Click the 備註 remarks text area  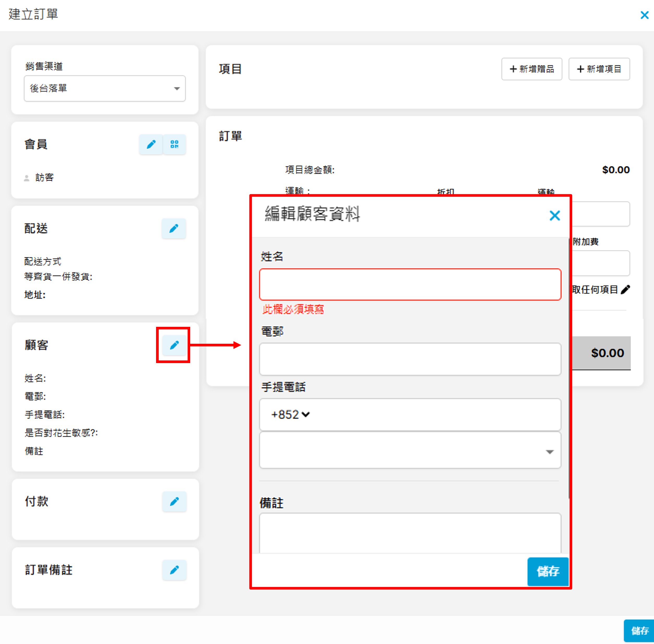(x=410, y=533)
